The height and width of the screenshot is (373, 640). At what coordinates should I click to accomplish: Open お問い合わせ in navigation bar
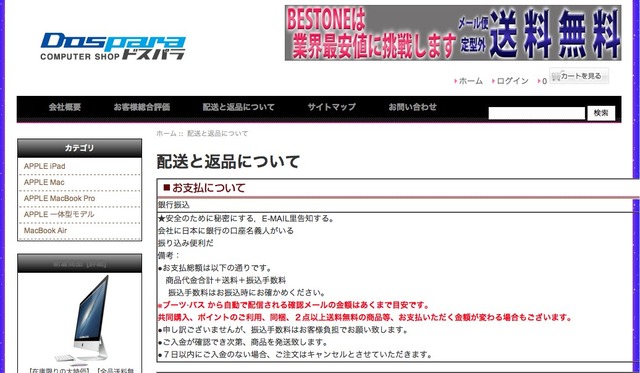pos(412,107)
